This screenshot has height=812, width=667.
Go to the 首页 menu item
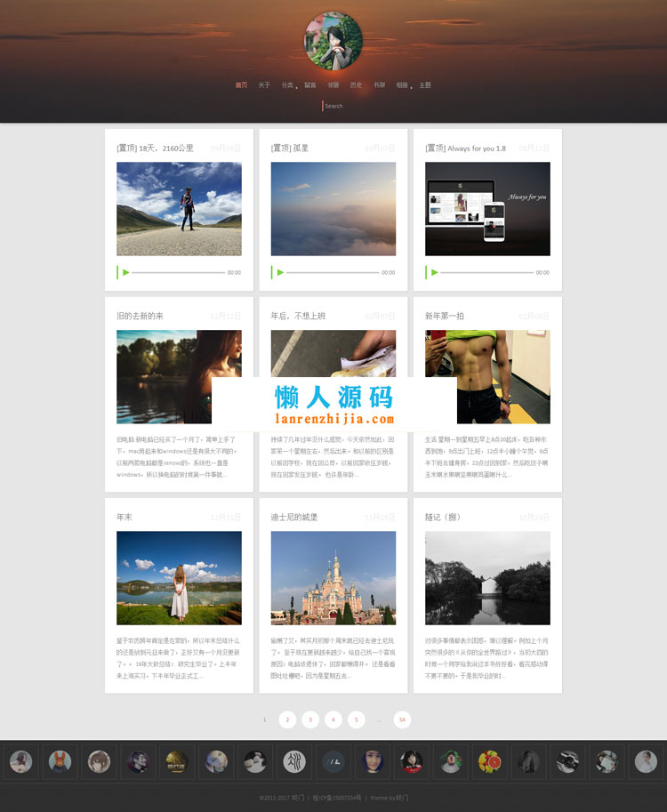241,84
